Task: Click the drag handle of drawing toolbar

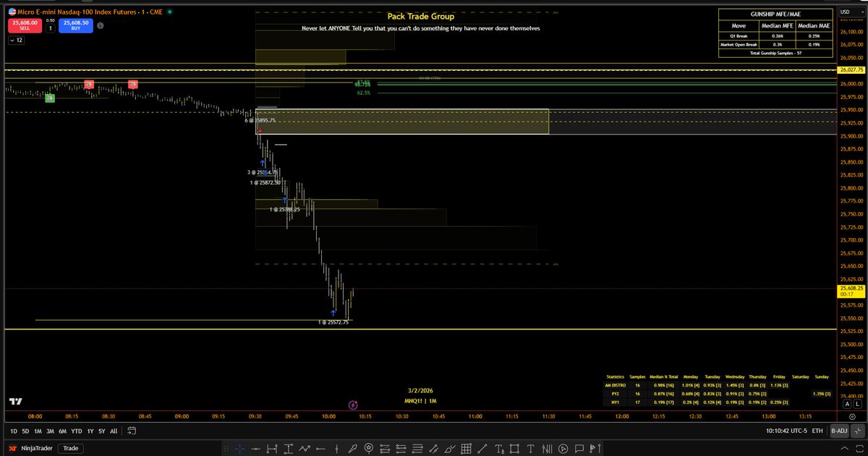Action: point(226,449)
